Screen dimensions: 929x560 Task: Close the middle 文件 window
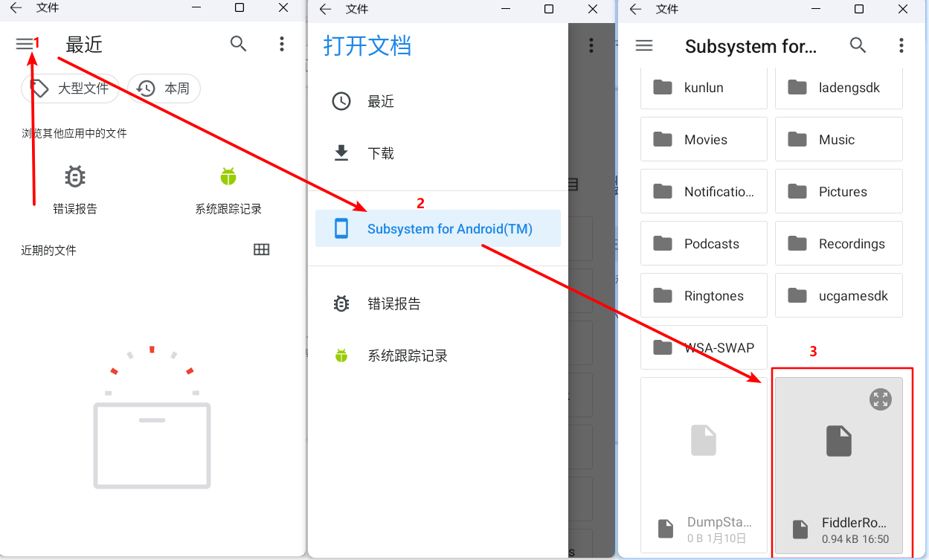click(x=592, y=9)
